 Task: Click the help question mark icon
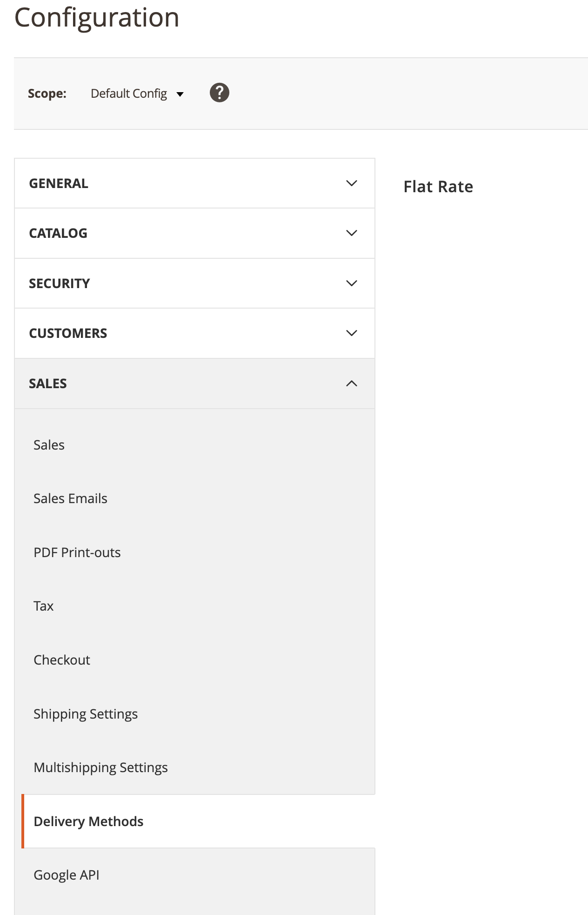point(219,93)
